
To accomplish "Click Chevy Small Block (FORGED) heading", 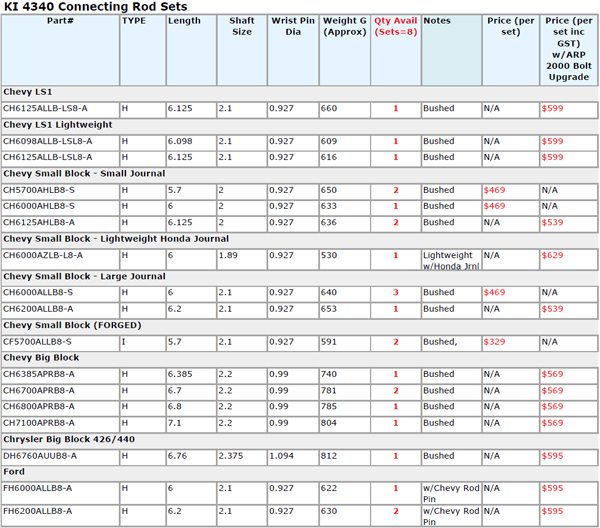I will pyautogui.click(x=72, y=325).
